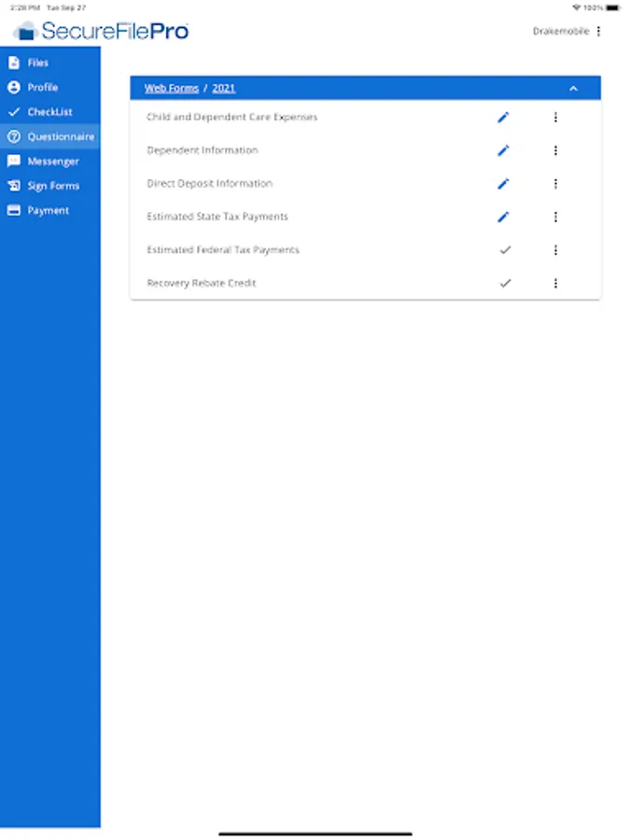Click the Drakemobile username
This screenshot has height=840, width=630.
[561, 31]
